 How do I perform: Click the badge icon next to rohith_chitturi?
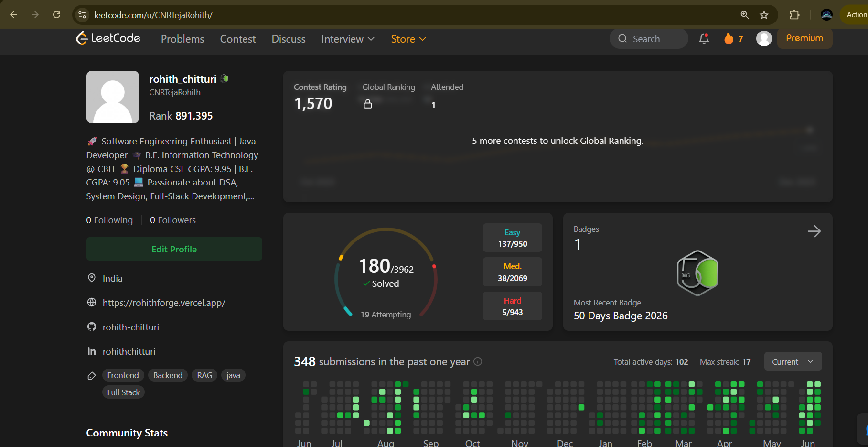tap(224, 79)
